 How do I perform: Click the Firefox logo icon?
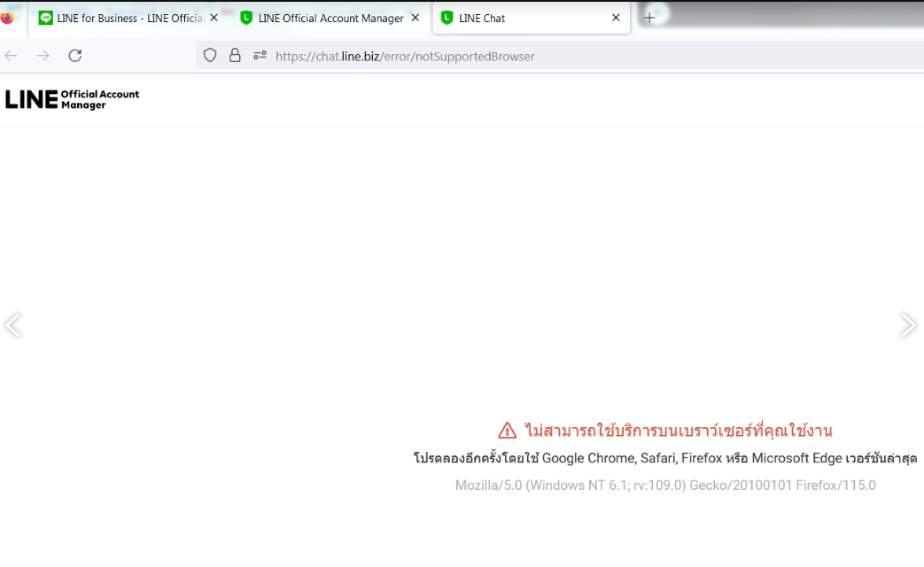[x=7, y=17]
